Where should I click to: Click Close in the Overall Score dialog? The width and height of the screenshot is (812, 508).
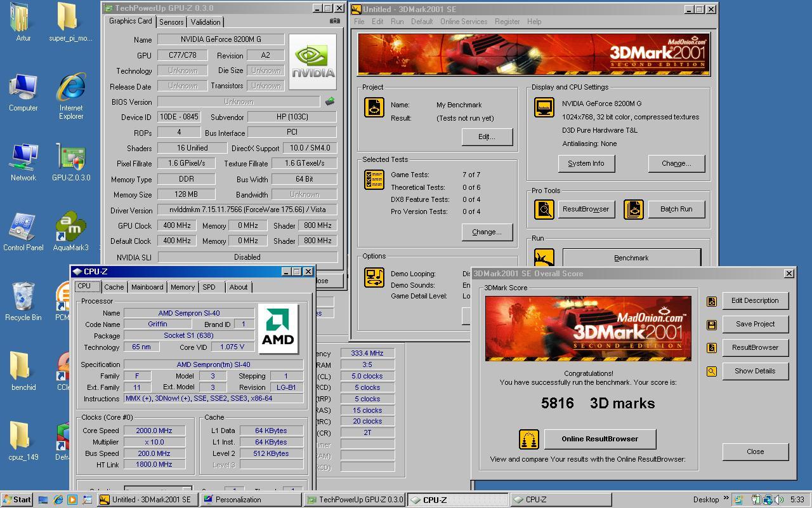click(755, 452)
